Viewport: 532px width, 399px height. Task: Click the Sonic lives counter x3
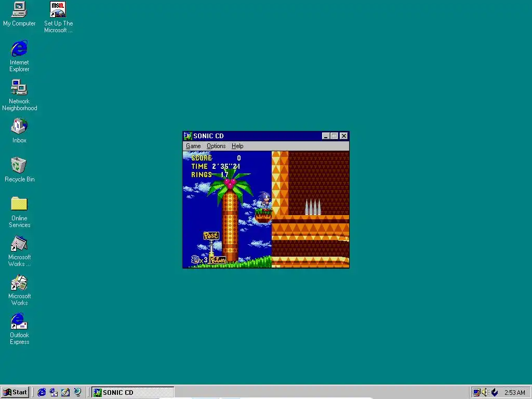click(199, 260)
